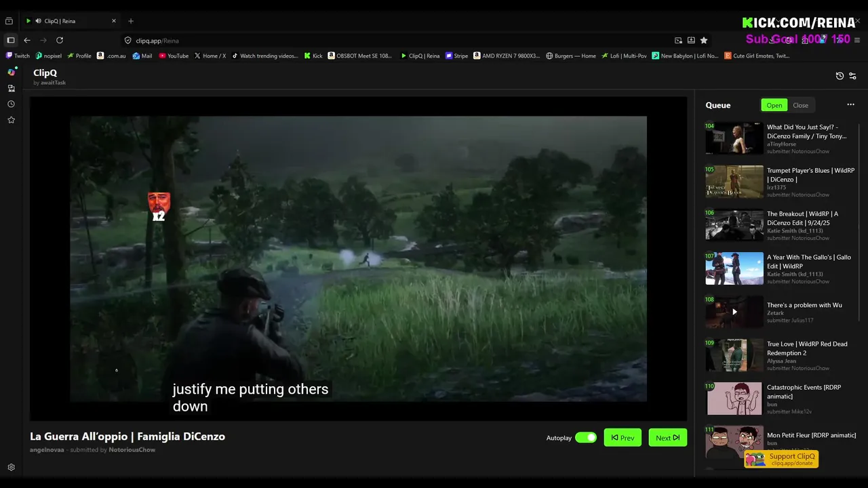Close the ClipQ | Reina tab
Viewport: 868px width, 488px height.
coord(114,21)
